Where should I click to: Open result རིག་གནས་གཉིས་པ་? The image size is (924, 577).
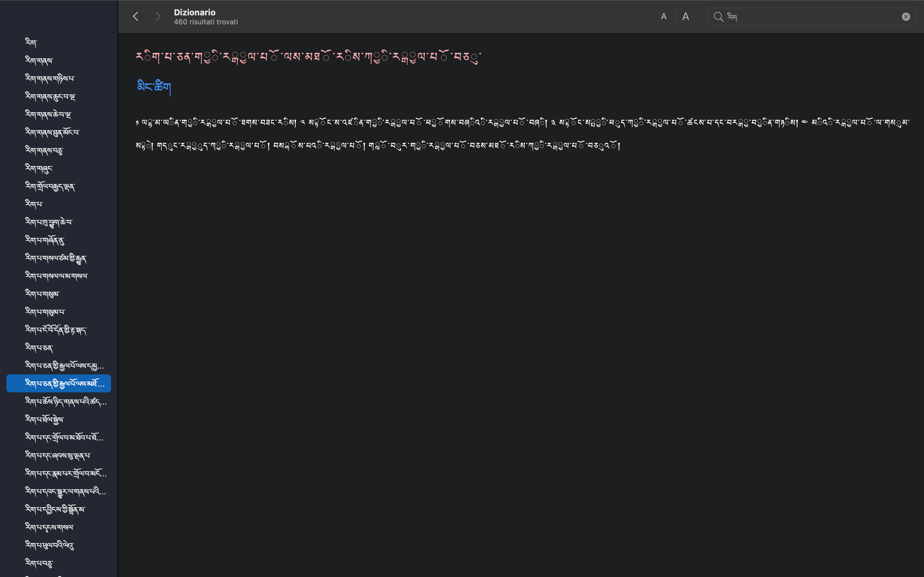[x=50, y=78]
